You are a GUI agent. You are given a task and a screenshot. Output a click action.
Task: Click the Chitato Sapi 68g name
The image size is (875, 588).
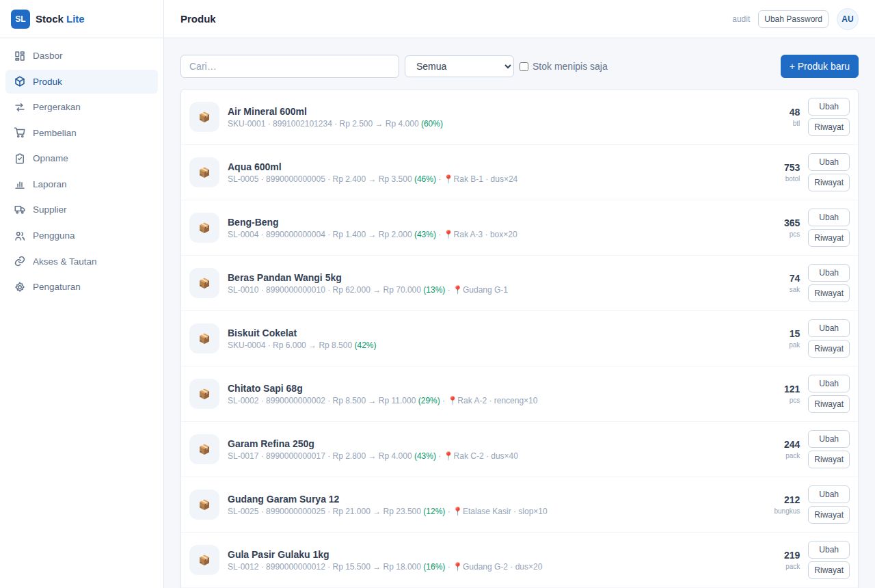265,388
